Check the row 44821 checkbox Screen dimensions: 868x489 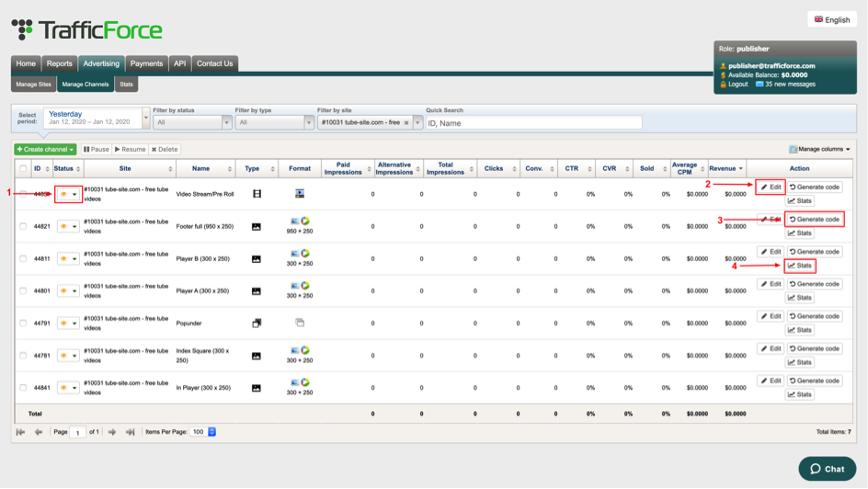pyautogui.click(x=23, y=226)
